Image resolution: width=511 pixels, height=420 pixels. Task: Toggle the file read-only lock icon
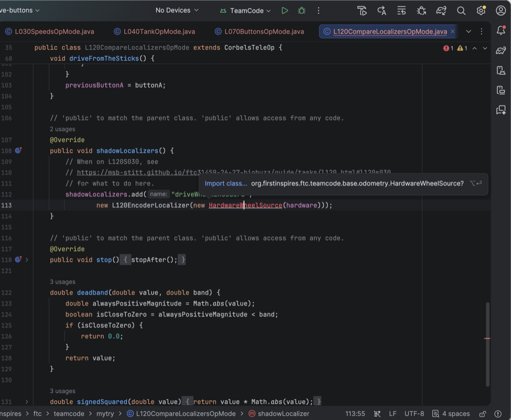point(483,414)
